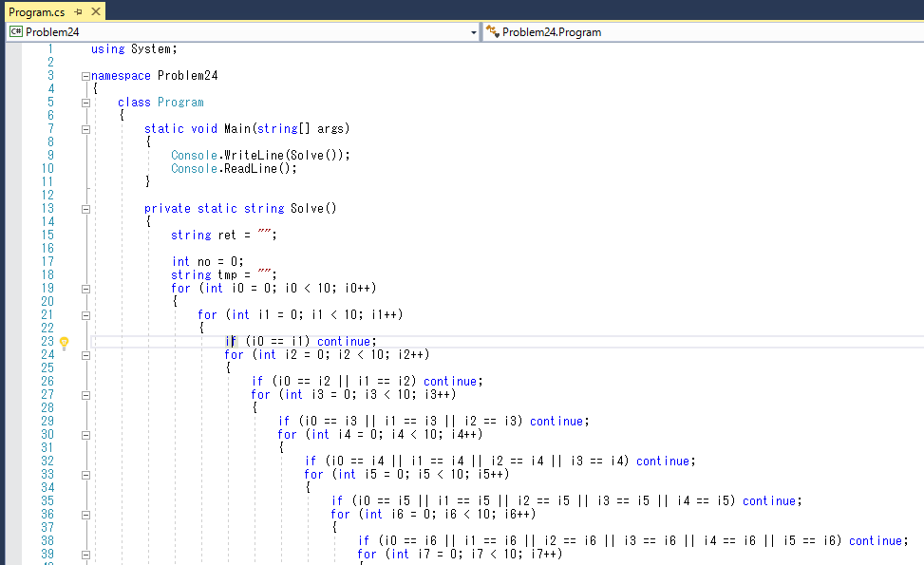Click 'continue' keyword on line 26
Viewport: 924px width, 565px height.
450,381
